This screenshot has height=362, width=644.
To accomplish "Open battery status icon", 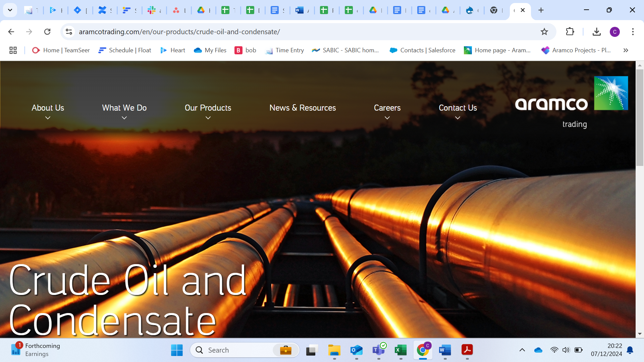I will pyautogui.click(x=579, y=350).
